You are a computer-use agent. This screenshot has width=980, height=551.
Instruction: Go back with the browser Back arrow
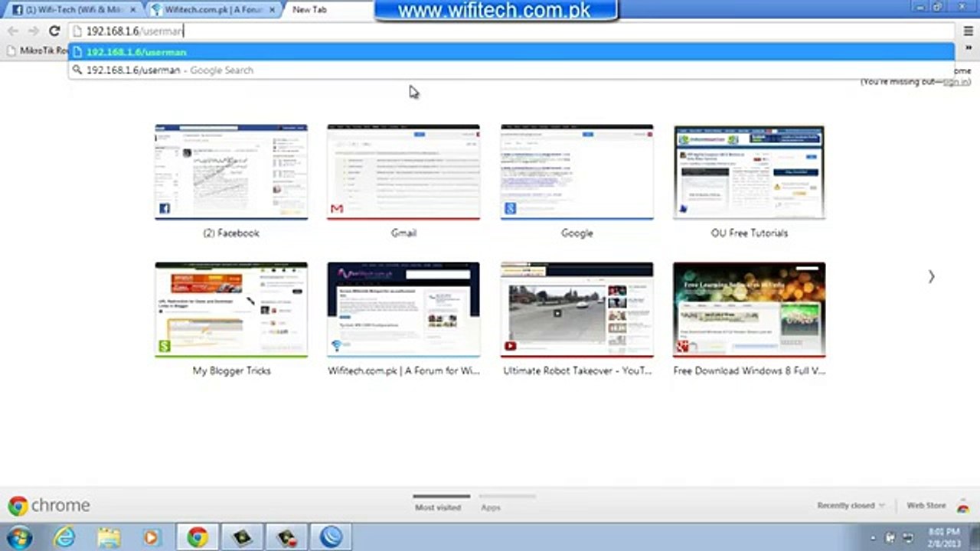[13, 31]
